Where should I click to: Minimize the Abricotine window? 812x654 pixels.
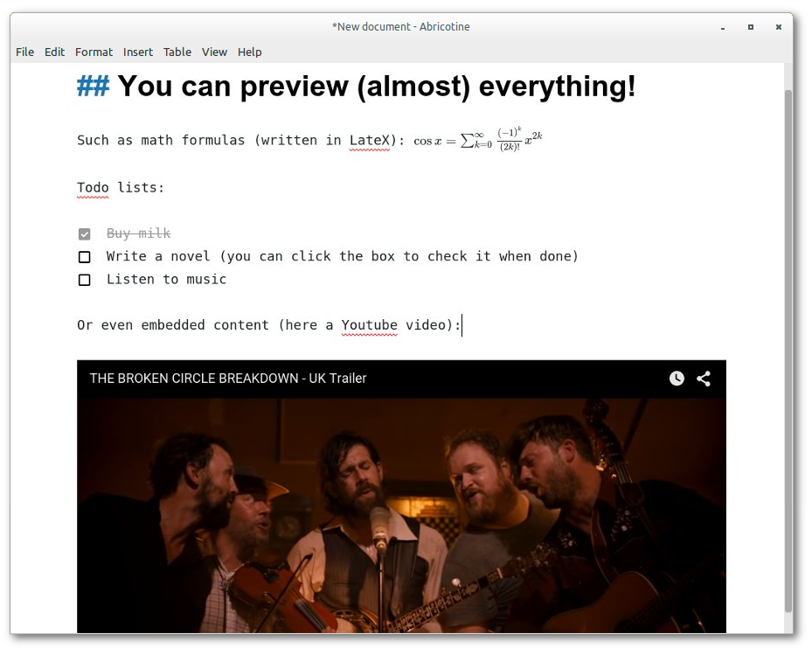(x=723, y=27)
